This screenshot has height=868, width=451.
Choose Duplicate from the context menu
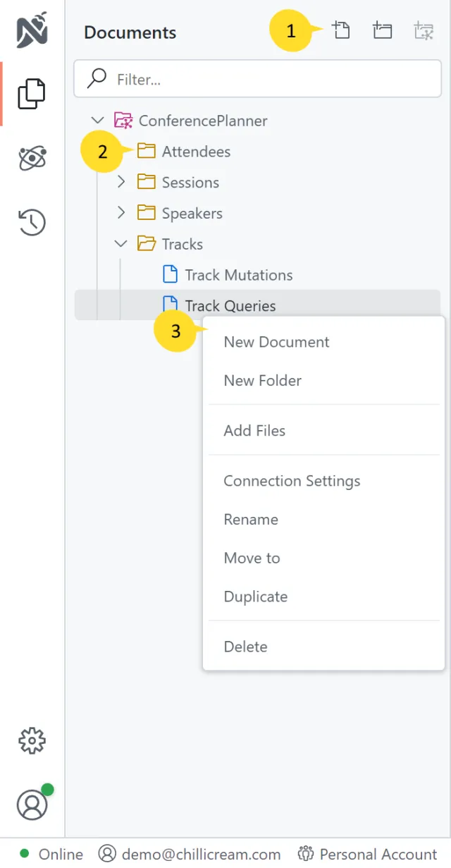[x=255, y=597]
